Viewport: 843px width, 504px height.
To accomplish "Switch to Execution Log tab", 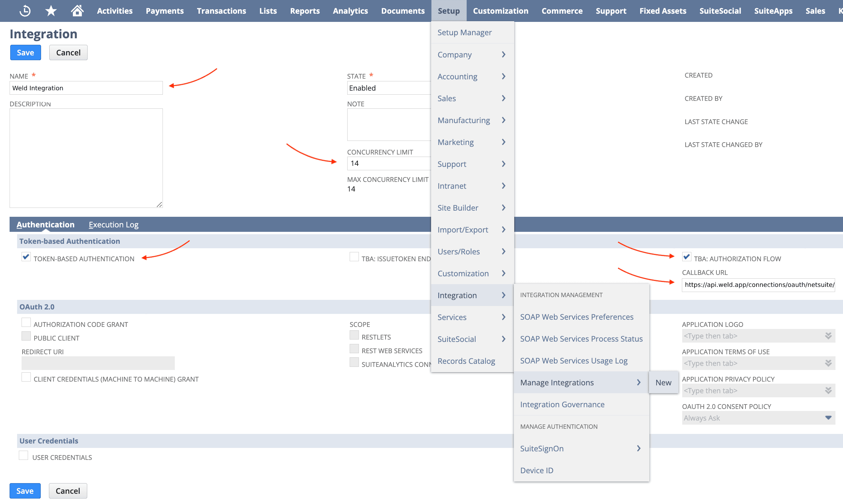I will coord(113,224).
